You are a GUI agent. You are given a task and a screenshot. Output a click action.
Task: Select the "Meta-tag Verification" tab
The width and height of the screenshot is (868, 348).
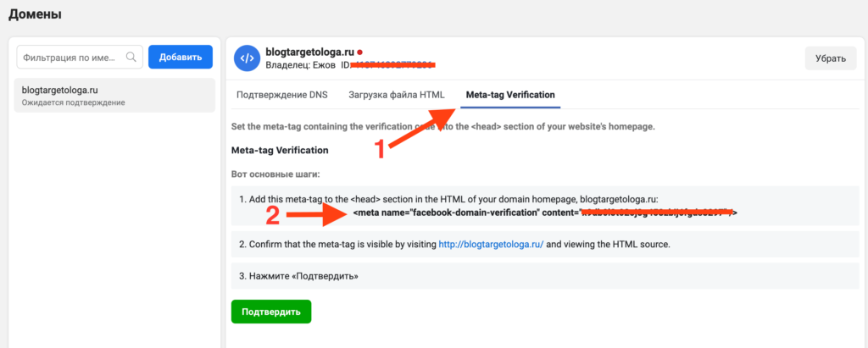[510, 95]
